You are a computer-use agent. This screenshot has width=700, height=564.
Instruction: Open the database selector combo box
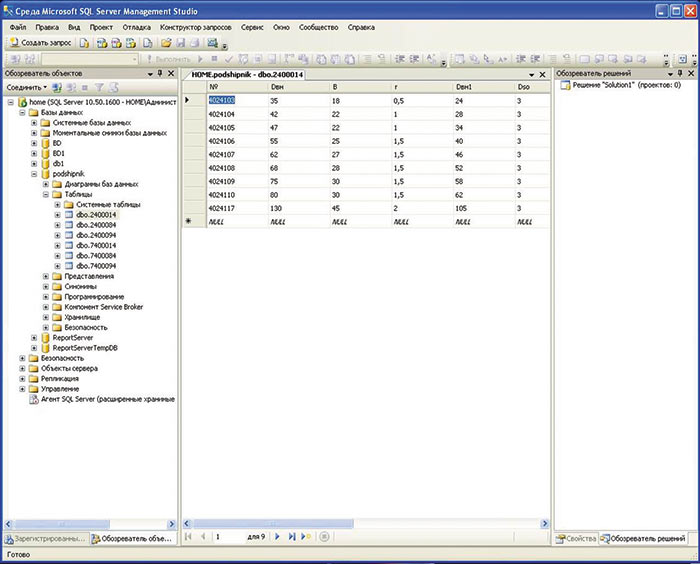click(x=90, y=59)
